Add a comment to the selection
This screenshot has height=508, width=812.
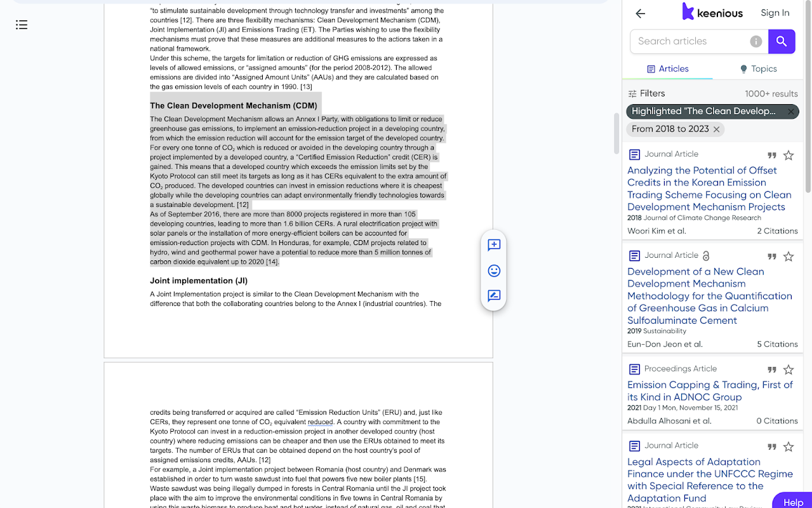[494, 245]
